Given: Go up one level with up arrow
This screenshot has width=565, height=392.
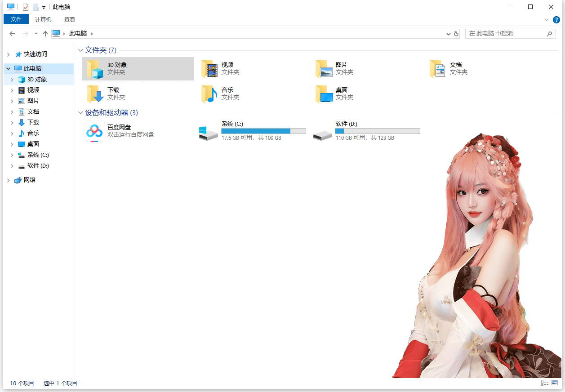Looking at the screenshot, I should point(45,34).
